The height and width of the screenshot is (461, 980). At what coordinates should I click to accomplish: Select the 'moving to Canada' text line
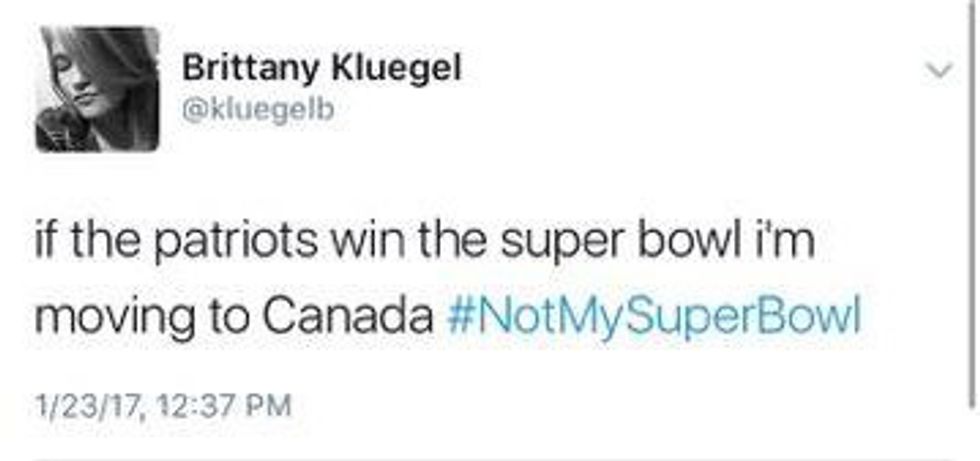(232, 317)
